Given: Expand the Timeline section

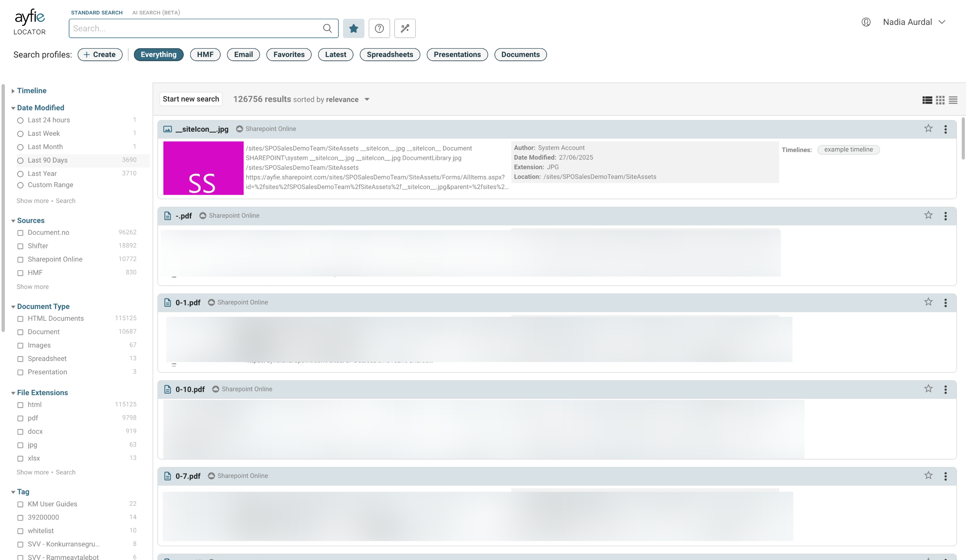Looking at the screenshot, I should pos(31,91).
